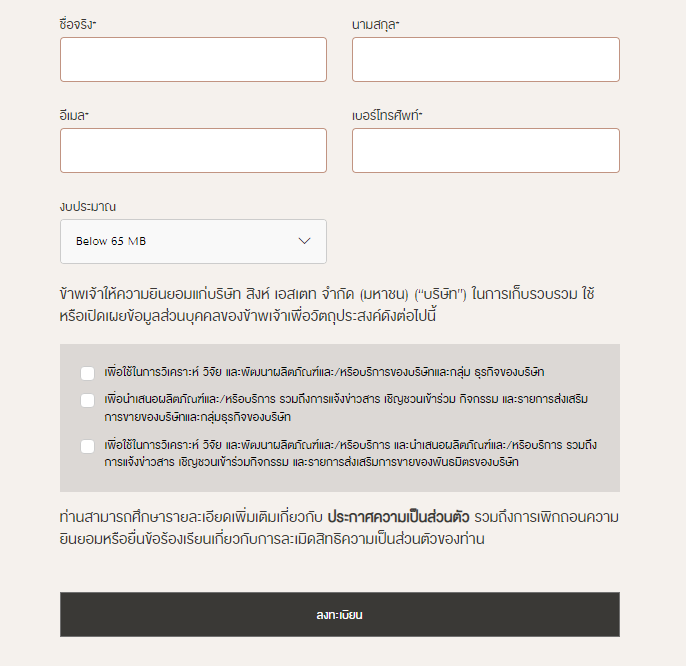Click the chevron arrow in the budget dropdown
This screenshot has height=666, width=686.
tap(305, 241)
